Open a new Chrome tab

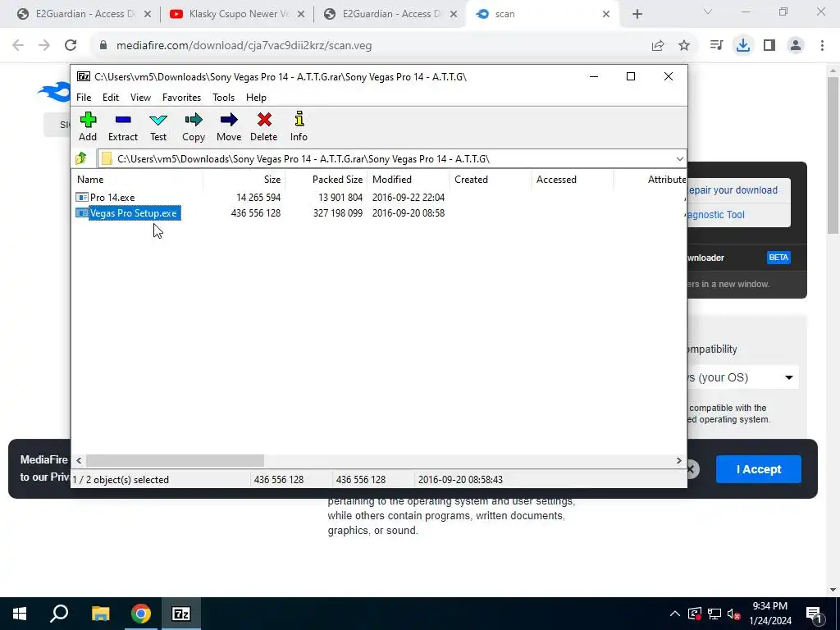point(637,15)
